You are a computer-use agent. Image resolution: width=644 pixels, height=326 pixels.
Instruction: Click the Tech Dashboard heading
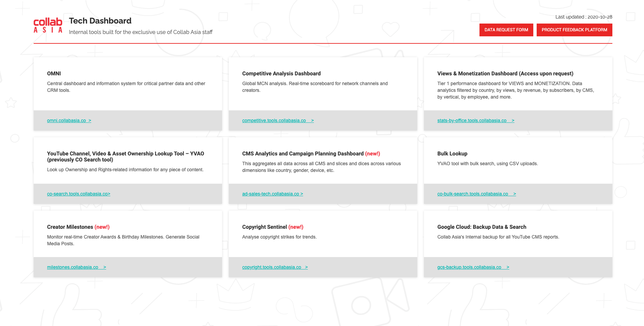(100, 21)
